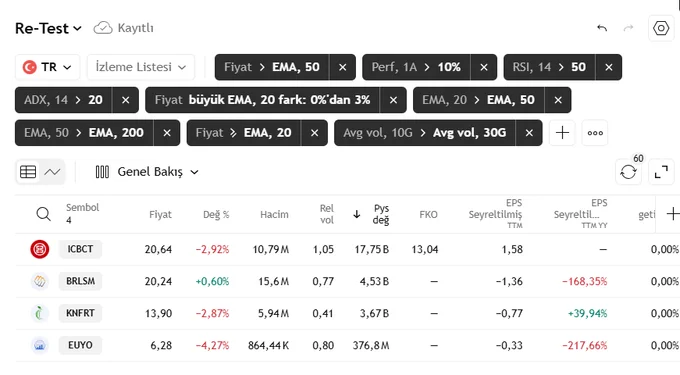The width and height of the screenshot is (680, 375).
Task: Remove the RSI, 14 > 50 filter
Action: click(608, 67)
